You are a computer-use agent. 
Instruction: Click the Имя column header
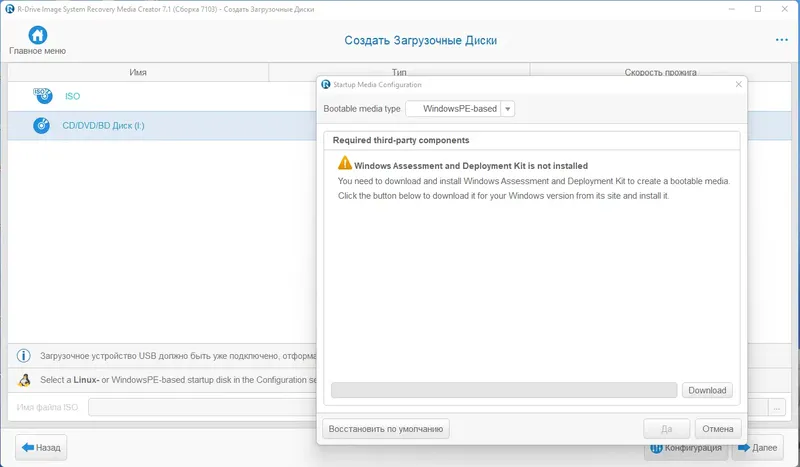(138, 72)
